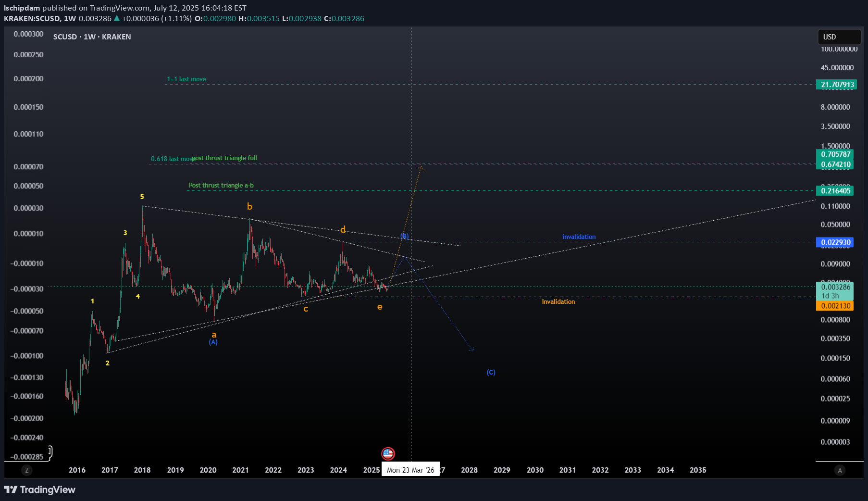The height and width of the screenshot is (501, 868).
Task: Click the yellow wave label 4
Action: click(138, 296)
